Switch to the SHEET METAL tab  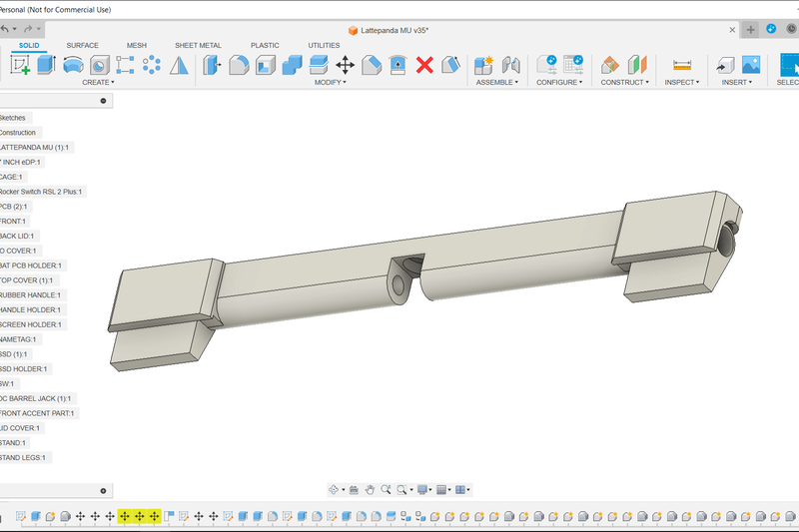pyautogui.click(x=198, y=45)
